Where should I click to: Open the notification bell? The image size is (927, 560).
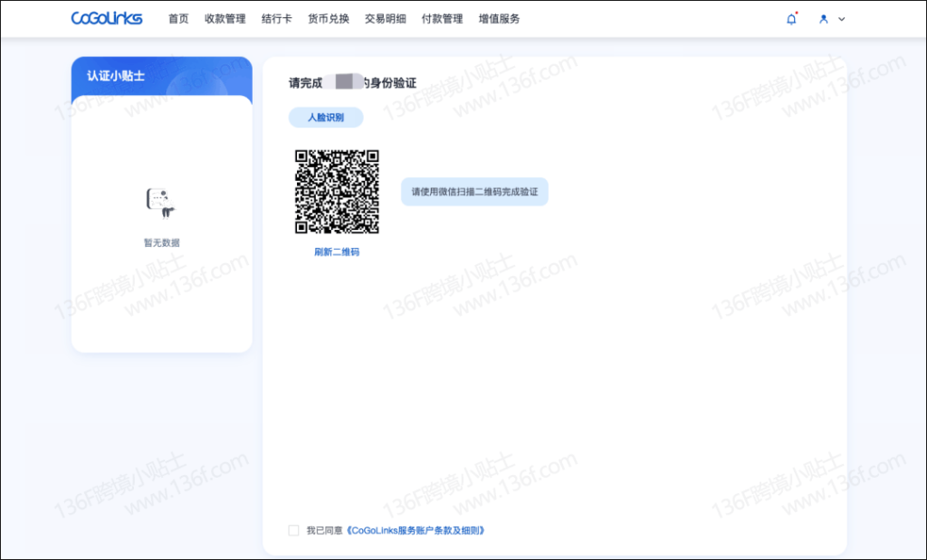(791, 19)
